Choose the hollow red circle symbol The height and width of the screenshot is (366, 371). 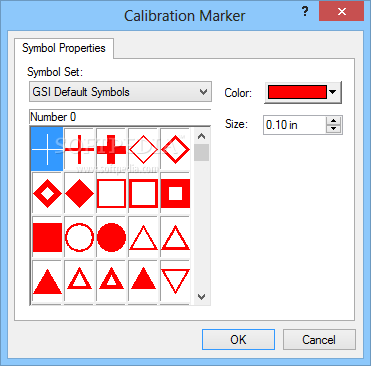(79, 238)
